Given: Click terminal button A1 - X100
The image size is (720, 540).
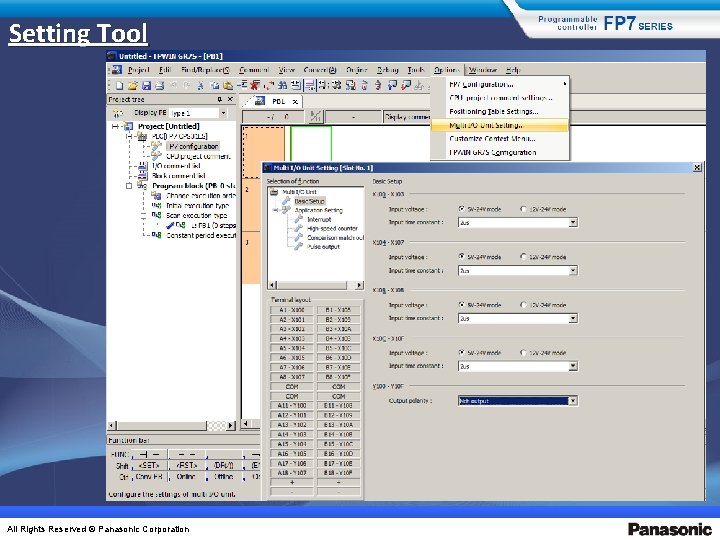Looking at the screenshot, I should pyautogui.click(x=292, y=310).
